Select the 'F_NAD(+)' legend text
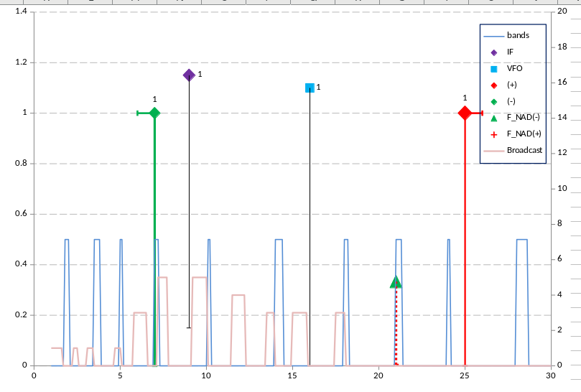581x392 pixels. tap(524, 134)
